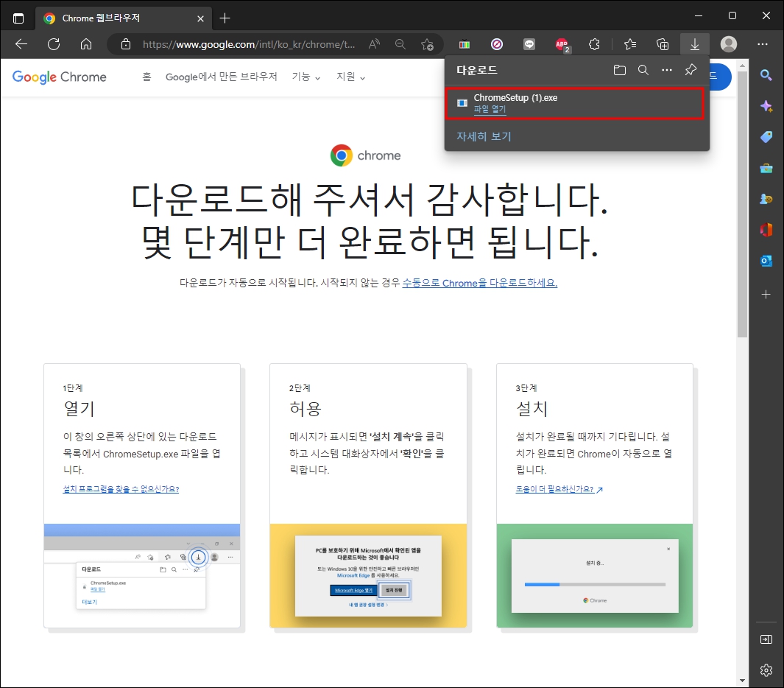Open the sidebar search icon
The image size is (784, 688).
[x=766, y=75]
